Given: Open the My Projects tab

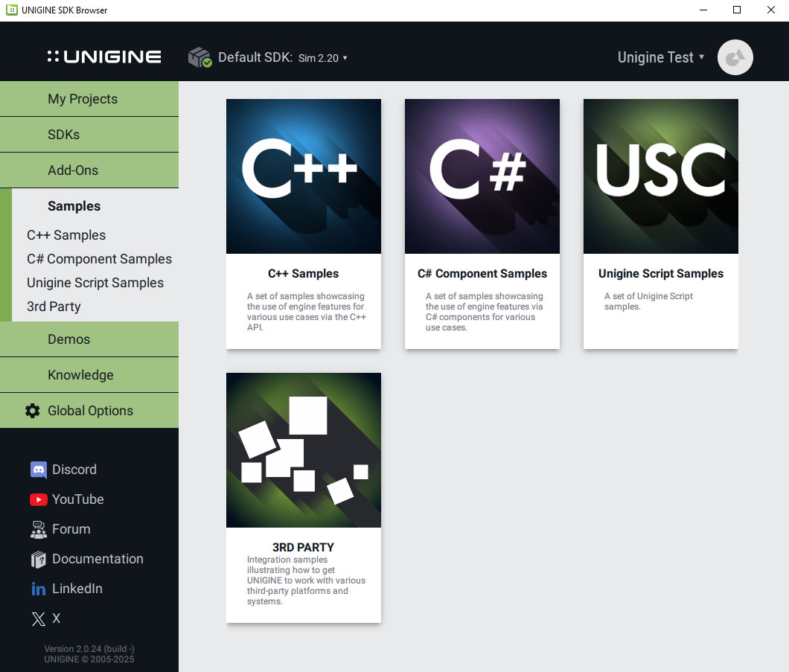Looking at the screenshot, I should pos(83,99).
